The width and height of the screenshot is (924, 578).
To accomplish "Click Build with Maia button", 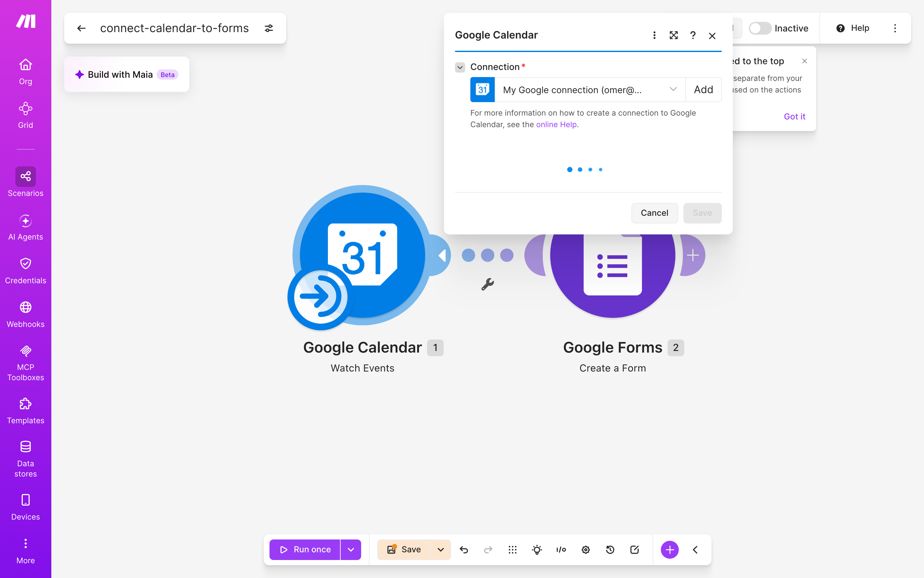I will (126, 74).
